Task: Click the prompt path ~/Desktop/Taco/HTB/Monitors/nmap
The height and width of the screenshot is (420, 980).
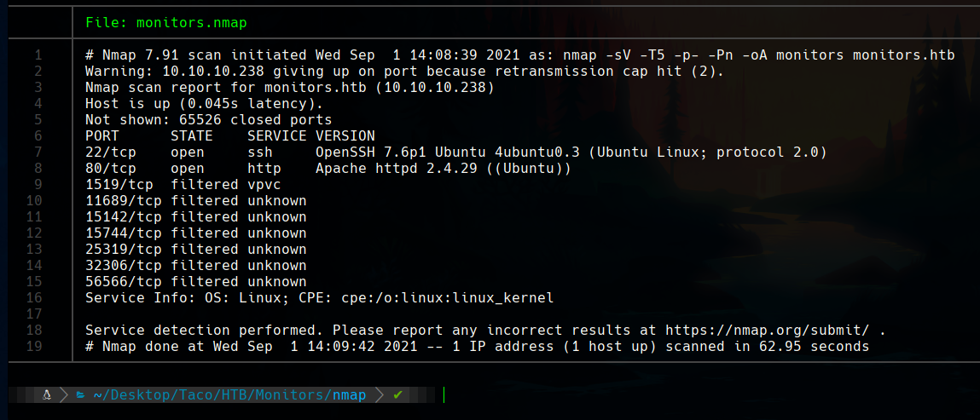Action: 229,395
